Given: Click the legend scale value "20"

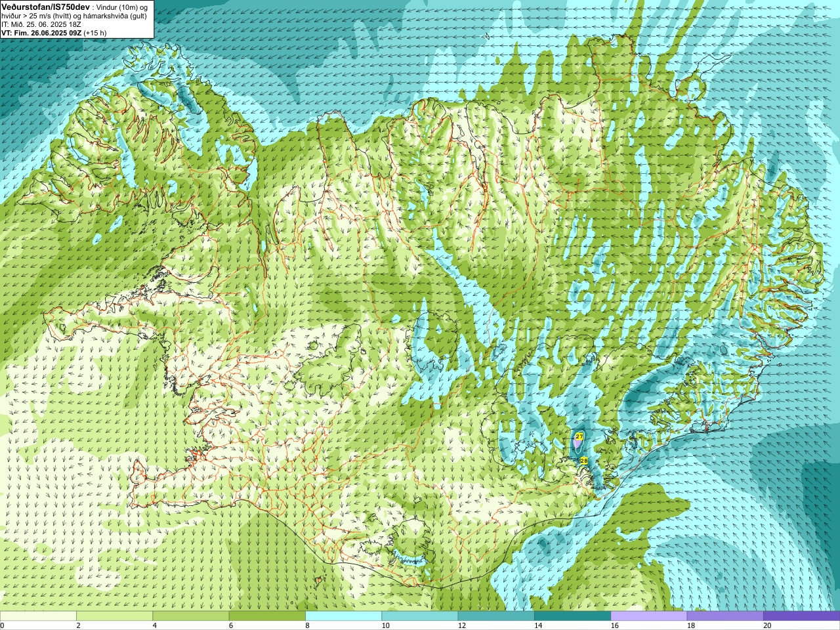Looking at the screenshot, I should (767, 625).
